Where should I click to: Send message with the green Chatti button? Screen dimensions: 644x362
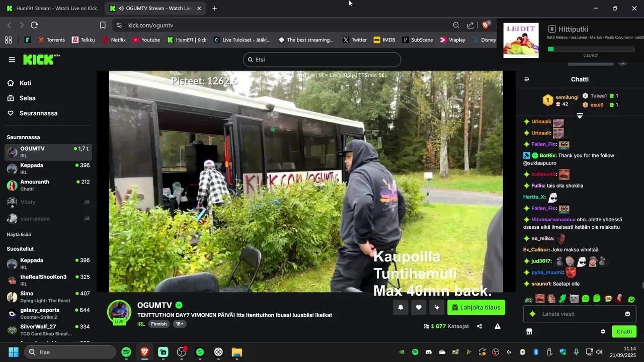pyautogui.click(x=624, y=331)
